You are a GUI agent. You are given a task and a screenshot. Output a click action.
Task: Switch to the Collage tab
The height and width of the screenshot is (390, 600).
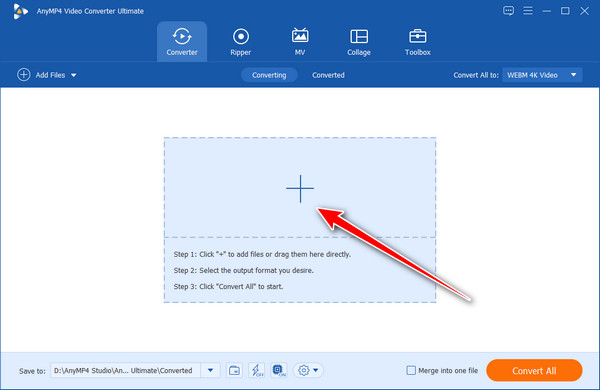pos(359,42)
